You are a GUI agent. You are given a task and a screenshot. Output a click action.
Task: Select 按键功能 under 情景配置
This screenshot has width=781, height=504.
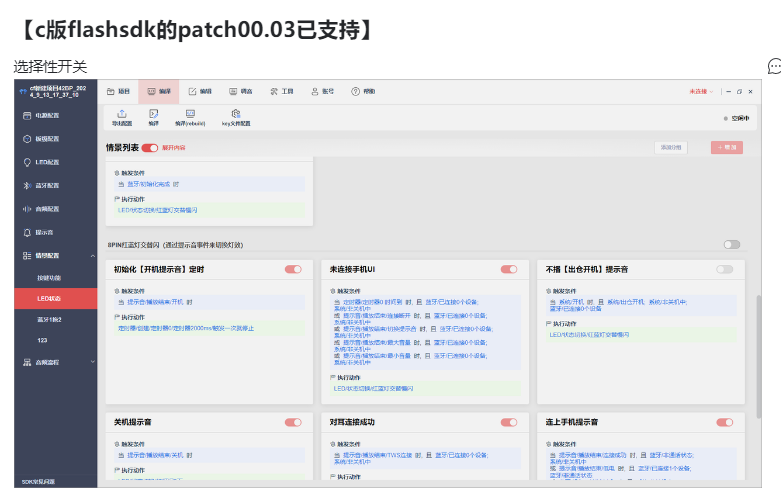coord(49,278)
